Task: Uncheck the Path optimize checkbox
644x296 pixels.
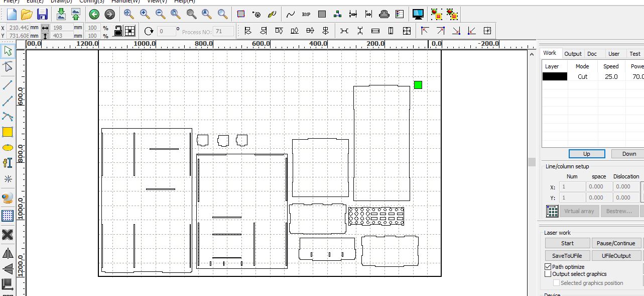Action: (x=548, y=267)
